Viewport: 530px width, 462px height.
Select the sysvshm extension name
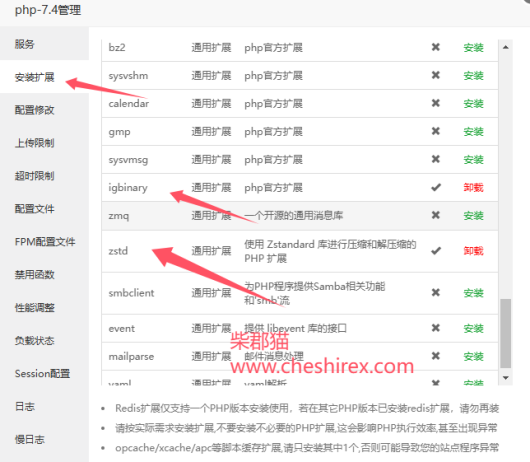128,76
